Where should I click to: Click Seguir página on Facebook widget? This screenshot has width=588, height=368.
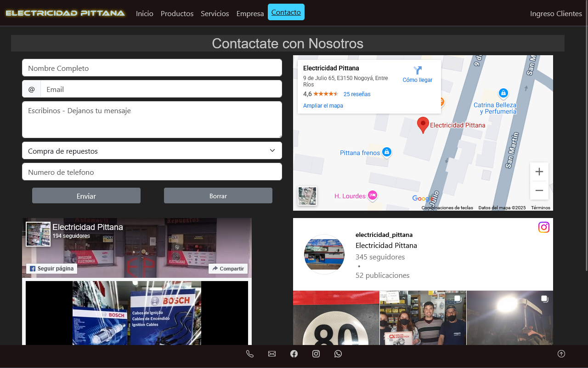52,269
